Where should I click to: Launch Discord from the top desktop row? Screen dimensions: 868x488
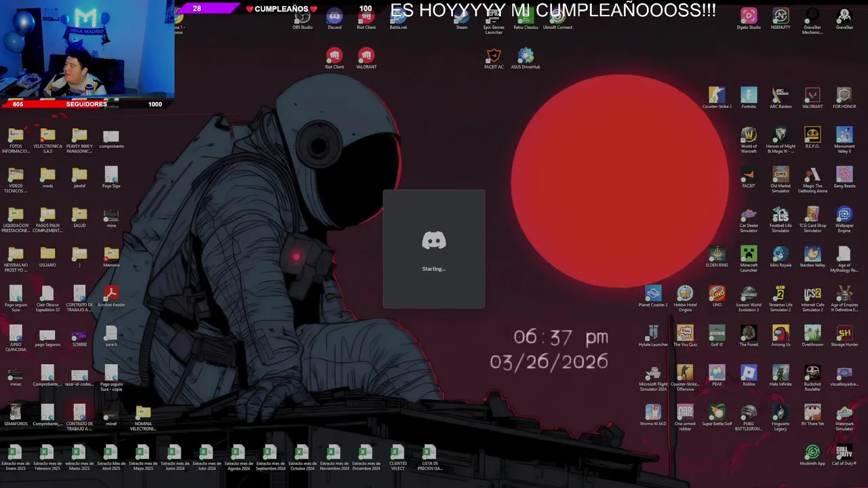[334, 18]
